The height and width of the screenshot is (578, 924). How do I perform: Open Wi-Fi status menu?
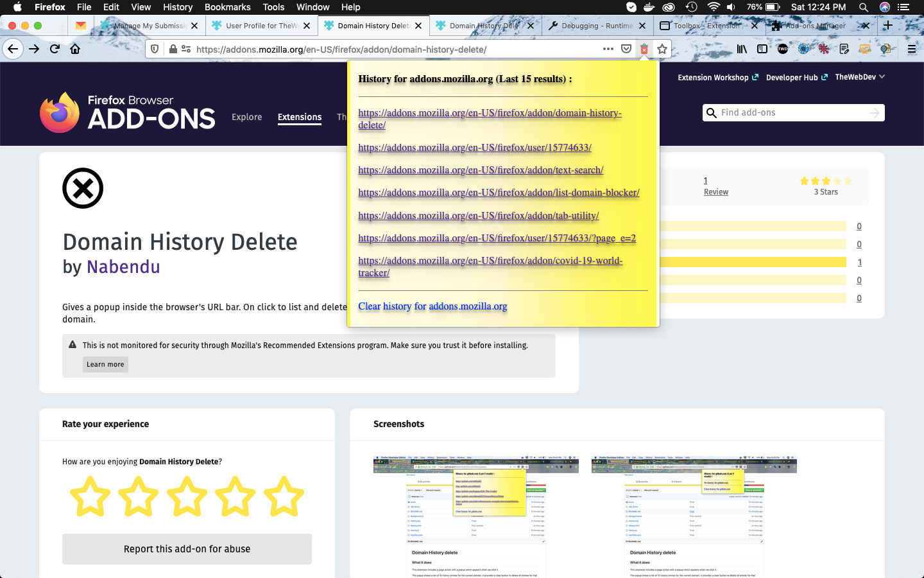[x=713, y=7]
